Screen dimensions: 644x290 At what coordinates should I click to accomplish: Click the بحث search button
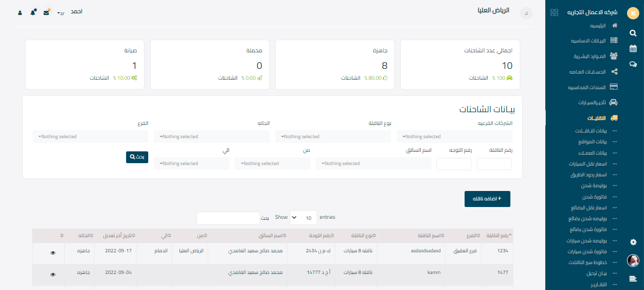tap(137, 157)
